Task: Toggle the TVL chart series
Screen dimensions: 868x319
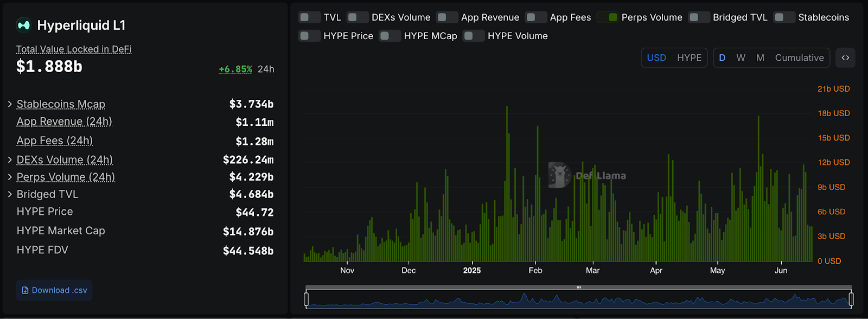Action: coord(309,17)
